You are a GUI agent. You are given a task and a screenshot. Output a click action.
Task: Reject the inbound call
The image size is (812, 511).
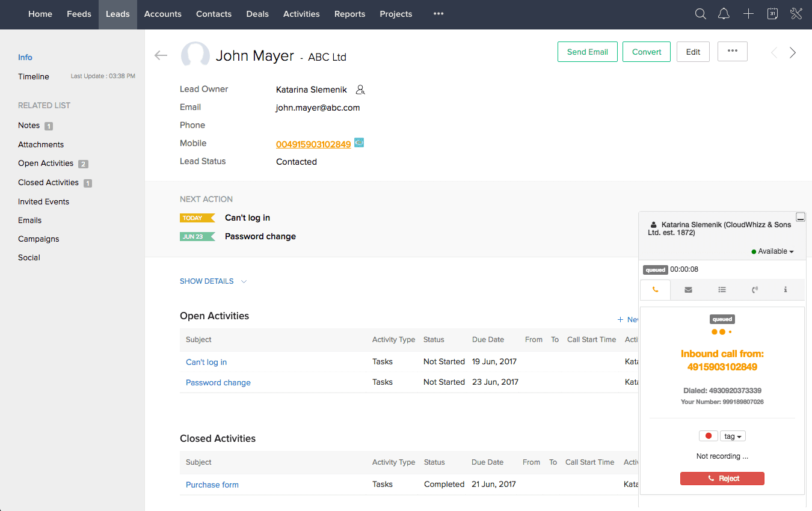pos(722,479)
